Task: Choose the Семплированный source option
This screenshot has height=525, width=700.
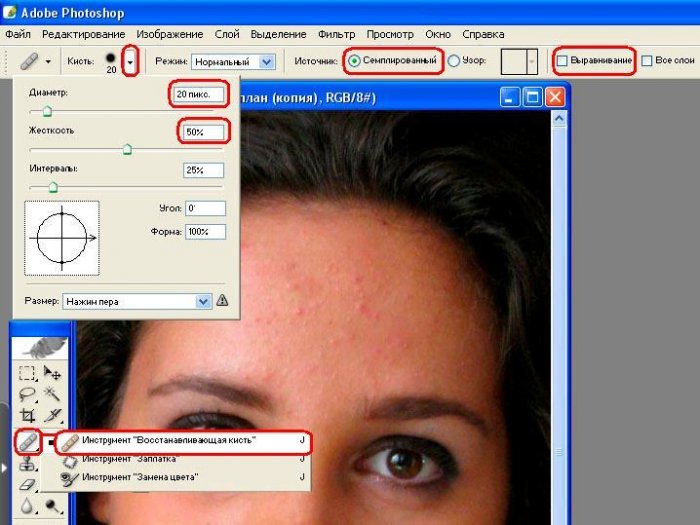Action: click(x=355, y=62)
